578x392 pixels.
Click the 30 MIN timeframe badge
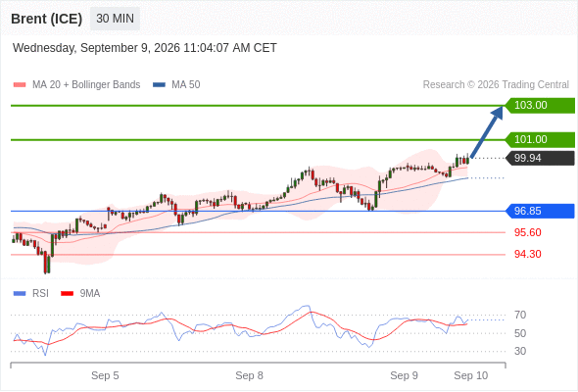(115, 19)
